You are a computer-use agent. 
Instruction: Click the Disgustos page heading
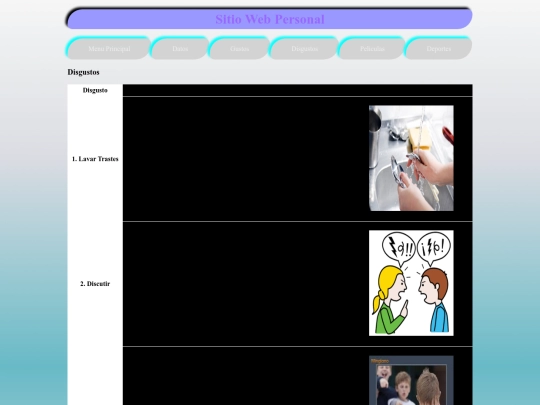[83, 72]
